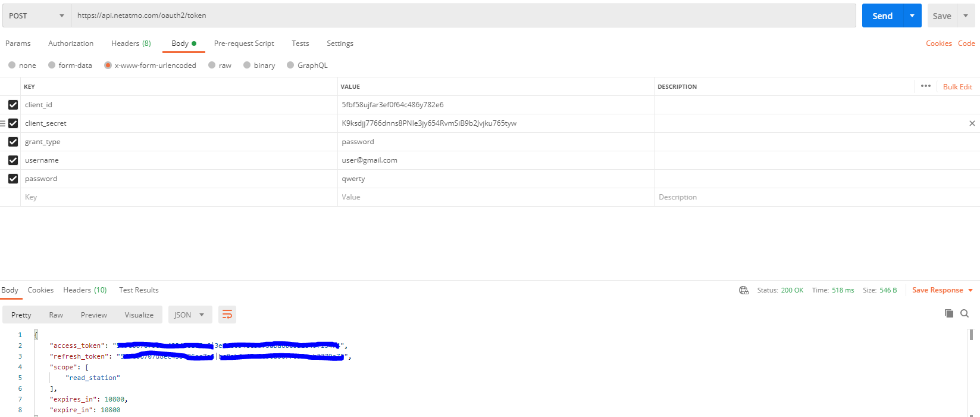Viewport: 980px width, 417px height.
Task: Switch to the Authorization tab
Action: 71,43
